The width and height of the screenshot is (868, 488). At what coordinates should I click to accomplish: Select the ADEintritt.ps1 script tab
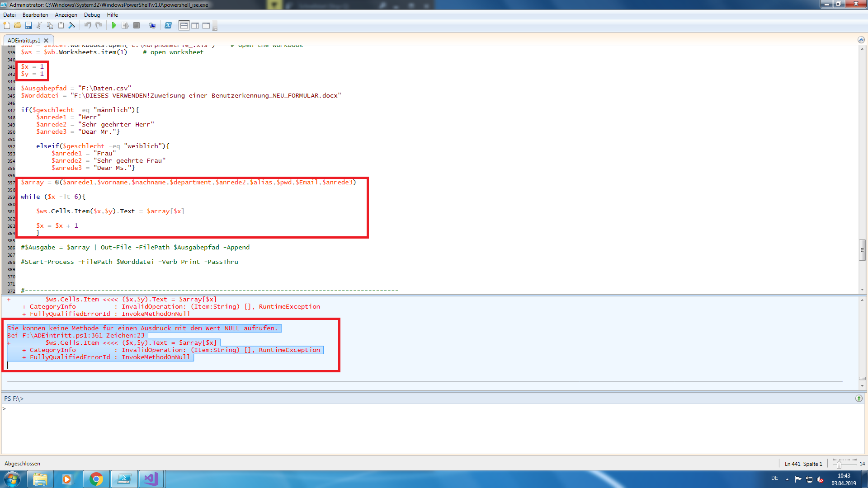tap(24, 41)
